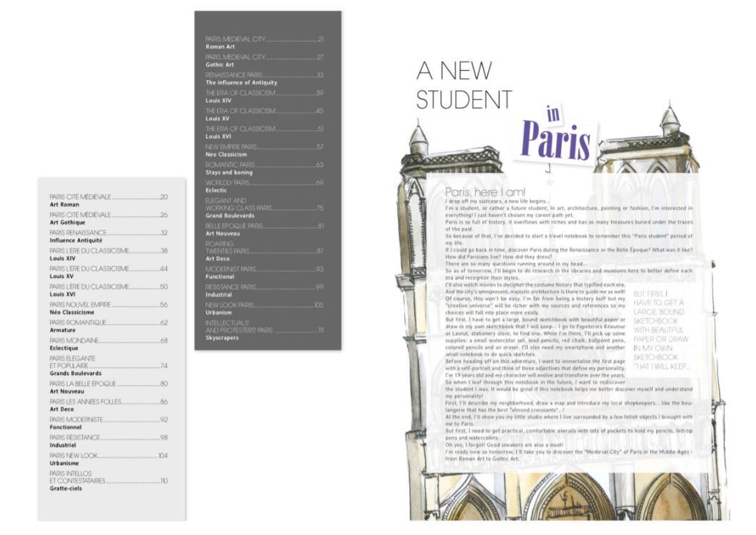The width and height of the screenshot is (756, 535).
Task: Select the "Roman Art" subtitle
Action: click(221, 47)
